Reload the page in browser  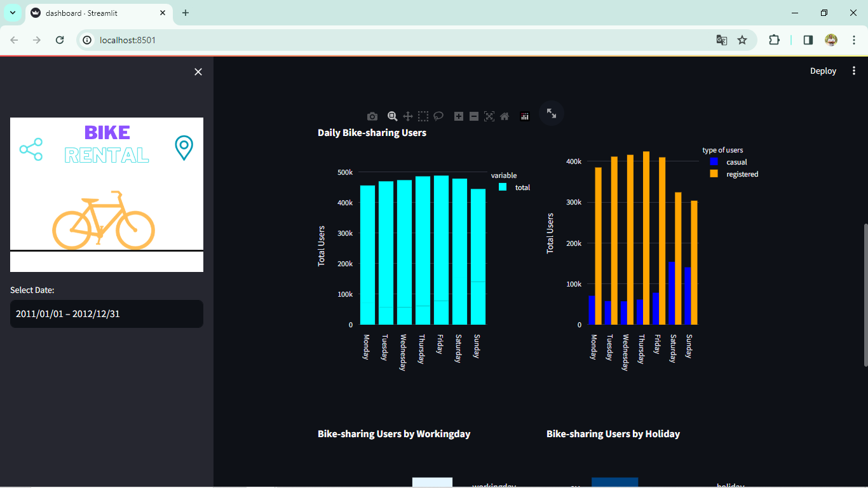pyautogui.click(x=60, y=40)
